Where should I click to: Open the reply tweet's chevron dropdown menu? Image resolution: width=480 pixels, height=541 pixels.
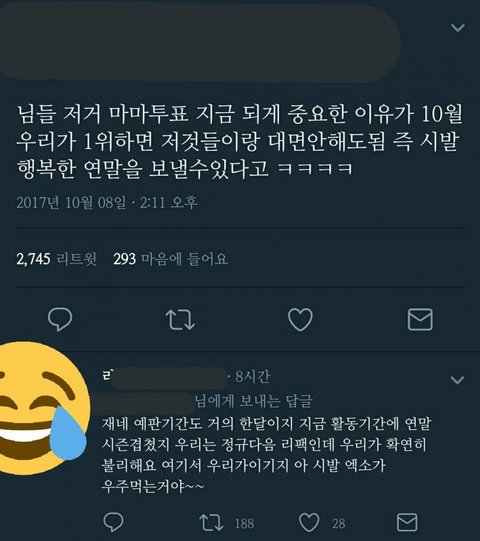[458, 380]
